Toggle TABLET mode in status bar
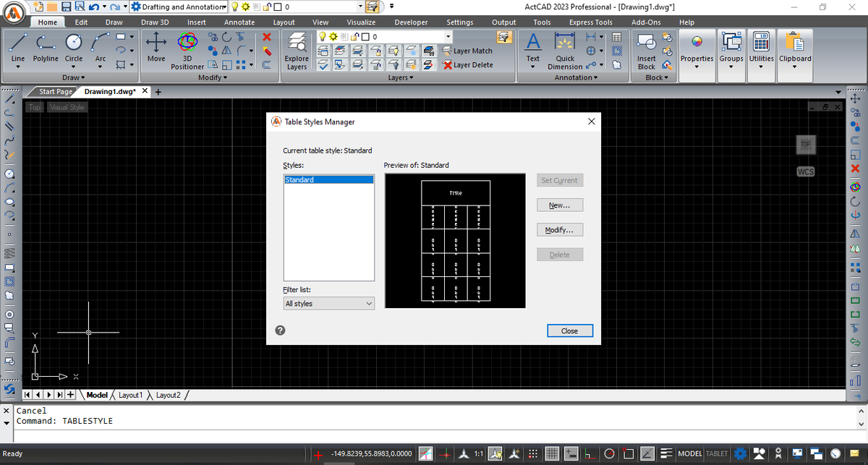Screen dimensions: 868x465 pyautogui.click(x=716, y=454)
